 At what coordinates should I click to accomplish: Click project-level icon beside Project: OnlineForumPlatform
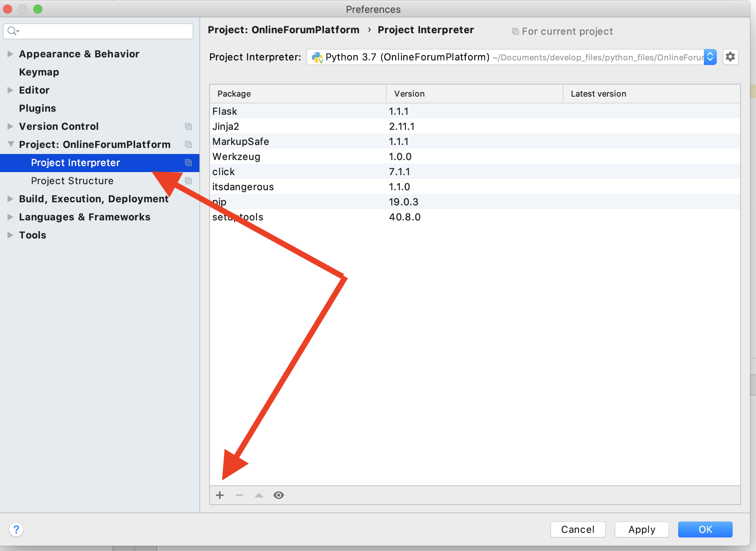(x=188, y=145)
